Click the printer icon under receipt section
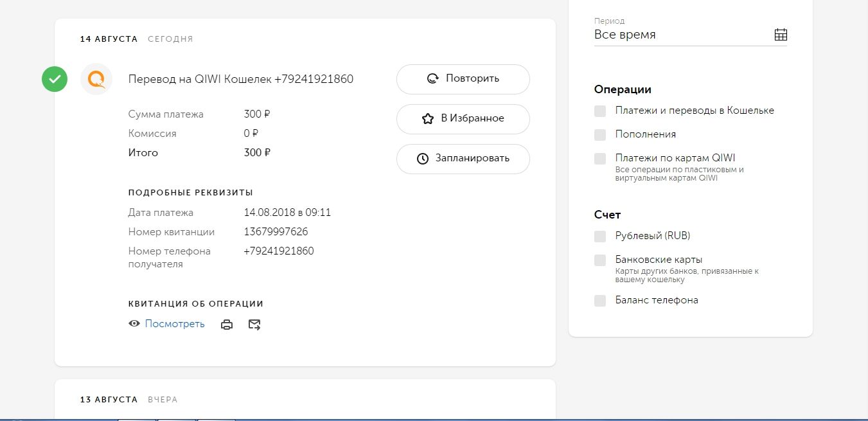 click(227, 325)
